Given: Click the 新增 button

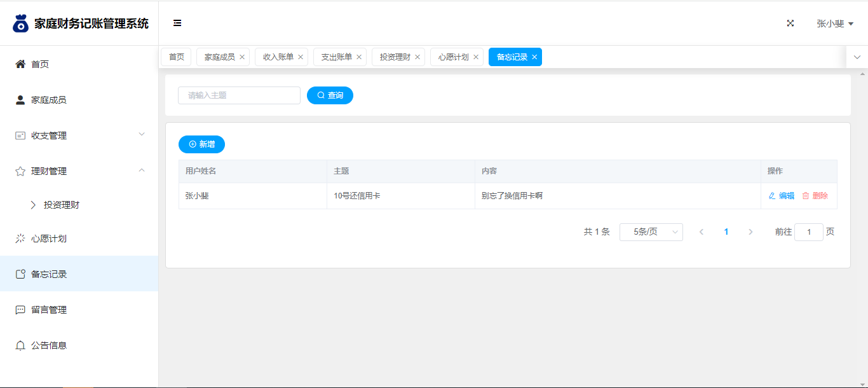Looking at the screenshot, I should tap(201, 144).
